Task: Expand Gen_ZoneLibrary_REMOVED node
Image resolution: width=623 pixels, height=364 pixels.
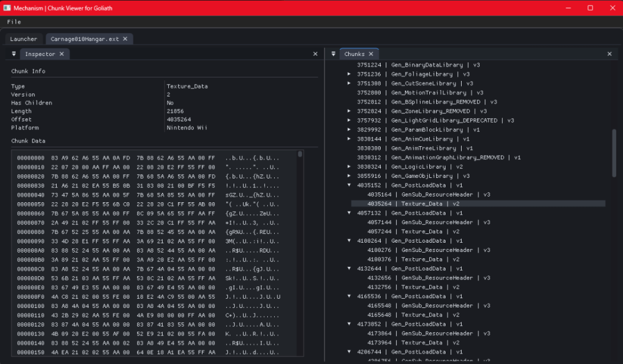Action: point(350,111)
